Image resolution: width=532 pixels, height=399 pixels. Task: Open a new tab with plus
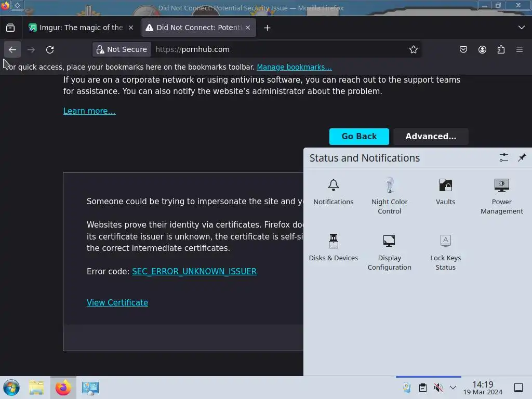(268, 28)
